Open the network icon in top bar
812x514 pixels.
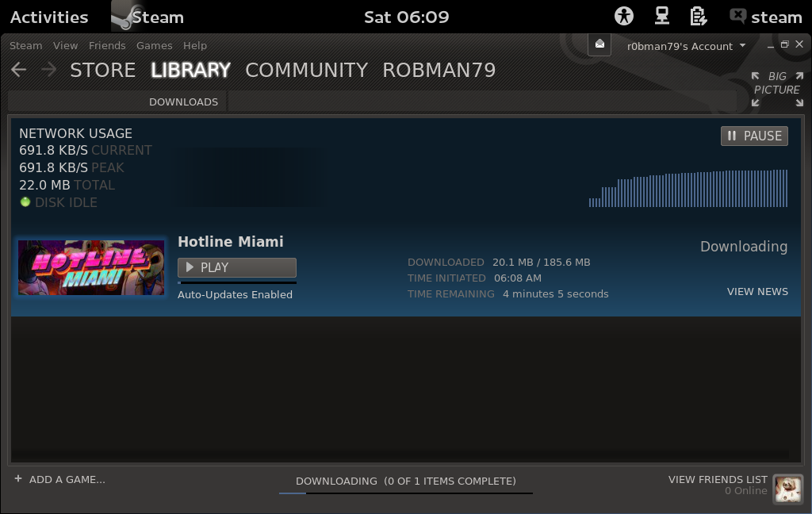pyautogui.click(x=662, y=17)
